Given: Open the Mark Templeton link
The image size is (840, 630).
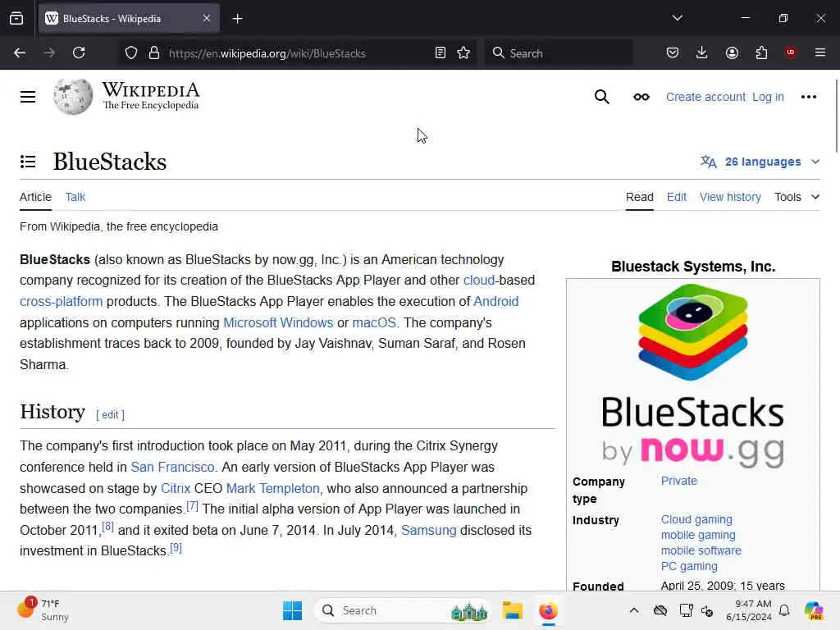Looking at the screenshot, I should (x=272, y=489).
